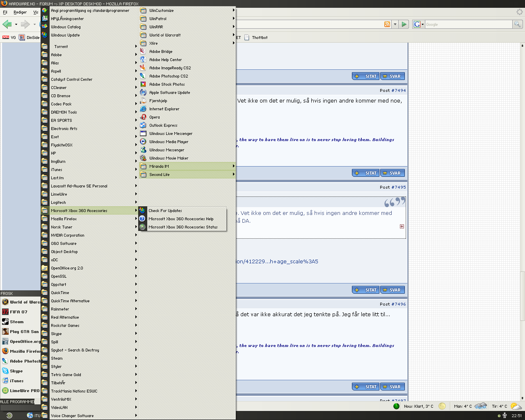Click the search magnifier icon
The height and width of the screenshot is (420, 525).
pyautogui.click(x=517, y=24)
